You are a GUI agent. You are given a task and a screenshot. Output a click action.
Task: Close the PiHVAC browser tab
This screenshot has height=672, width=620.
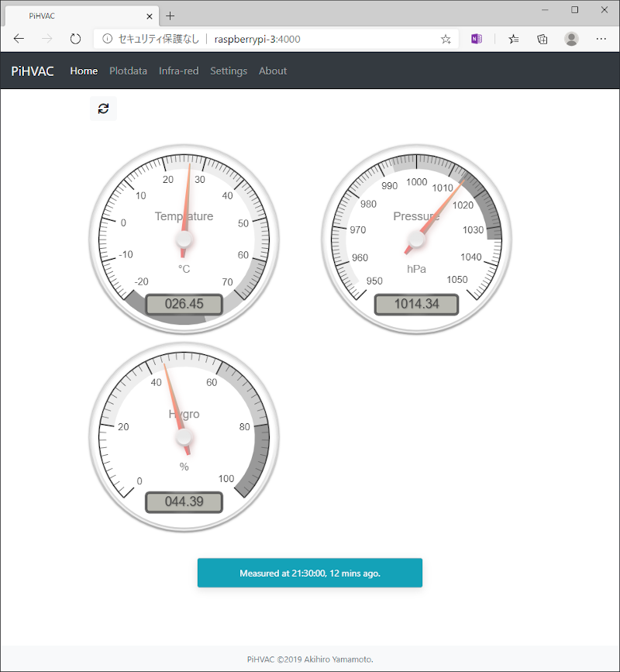coord(150,16)
